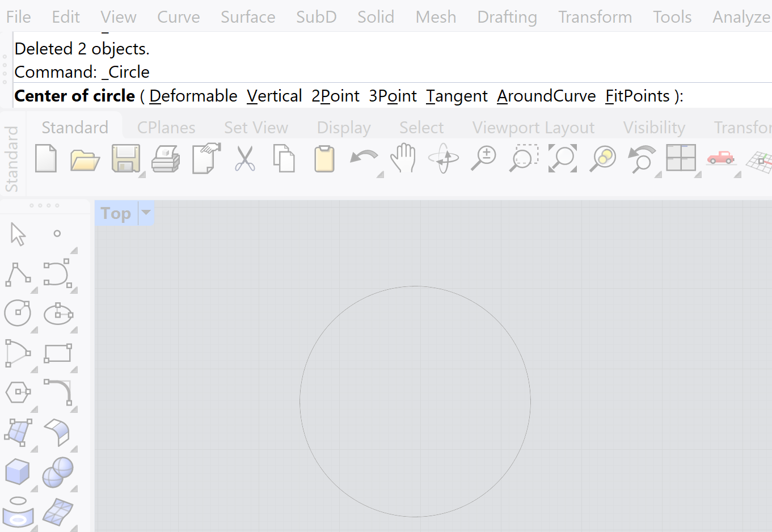The width and height of the screenshot is (772, 532).
Task: Switch to the Viewport Layout tab
Action: 533,128
